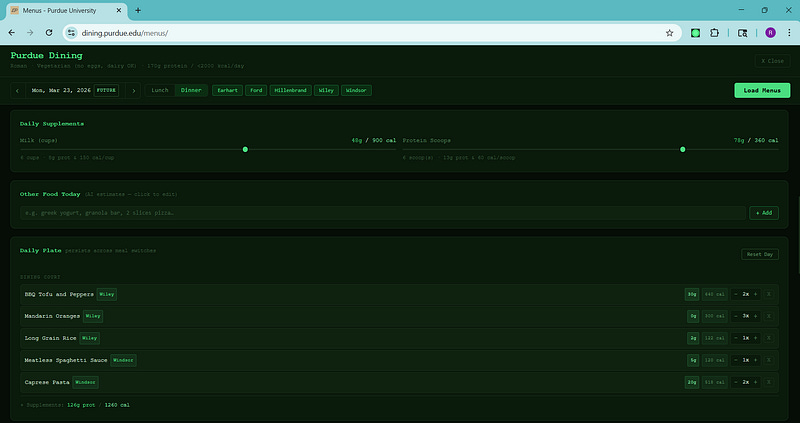Adjust the Protein Scoops slider handle
The height and width of the screenshot is (423, 800).
(683, 150)
